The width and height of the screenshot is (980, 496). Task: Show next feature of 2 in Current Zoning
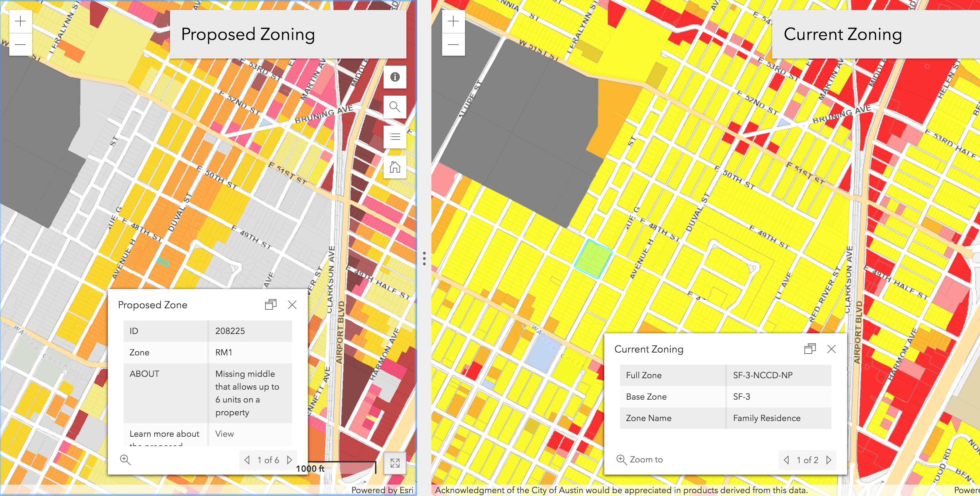(x=829, y=460)
